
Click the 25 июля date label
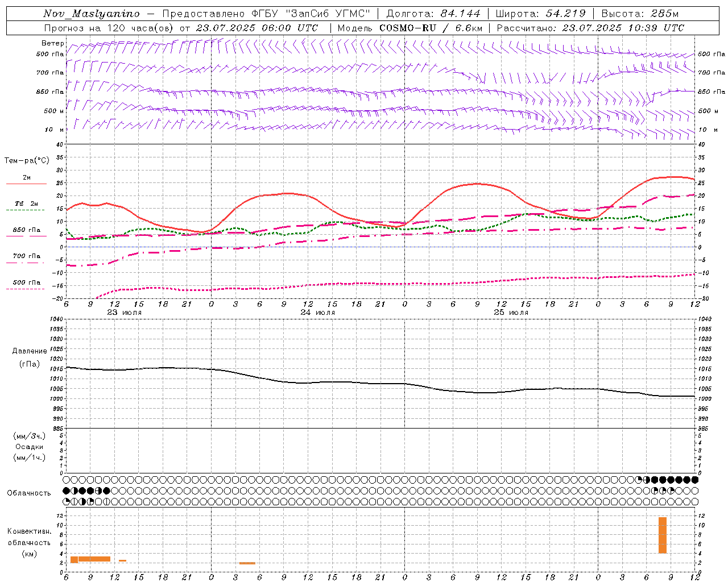511,313
